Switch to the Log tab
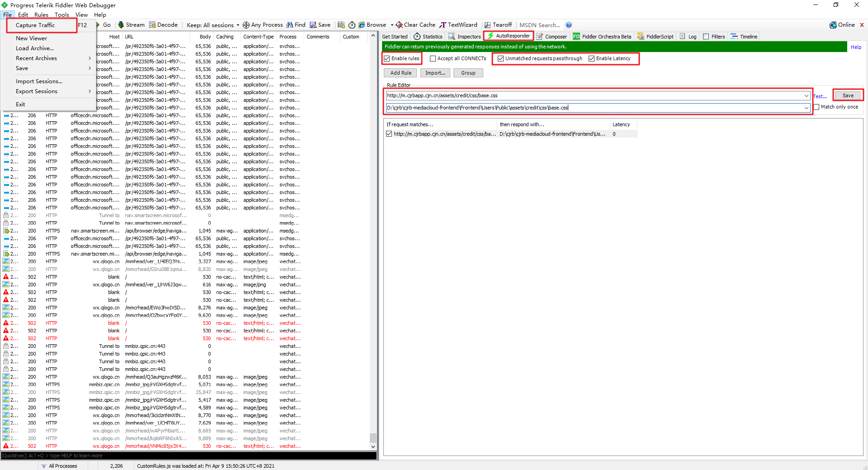The image size is (868, 470). click(x=688, y=37)
